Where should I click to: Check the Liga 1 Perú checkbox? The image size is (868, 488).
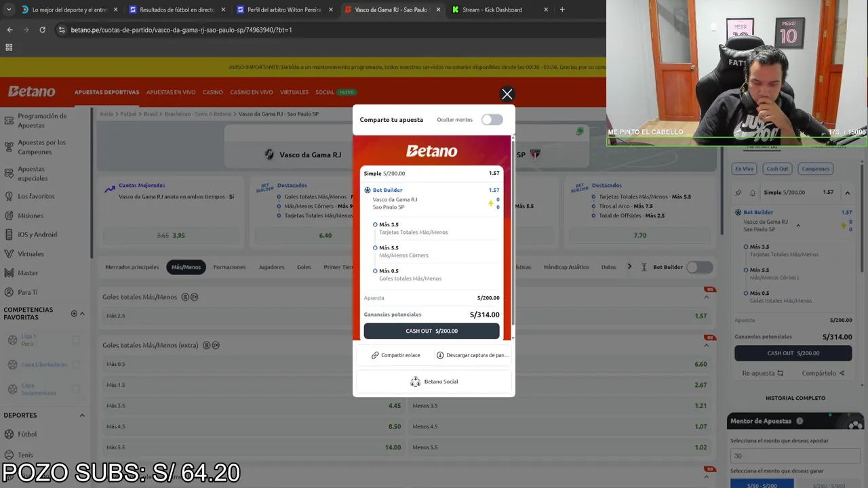click(x=76, y=340)
